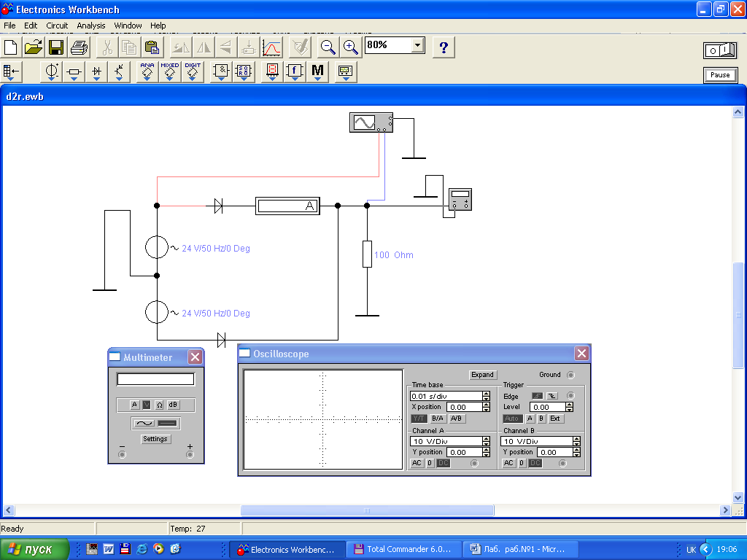Open the Diodes parts bin
Image resolution: width=747 pixels, height=560 pixels.
(97, 72)
